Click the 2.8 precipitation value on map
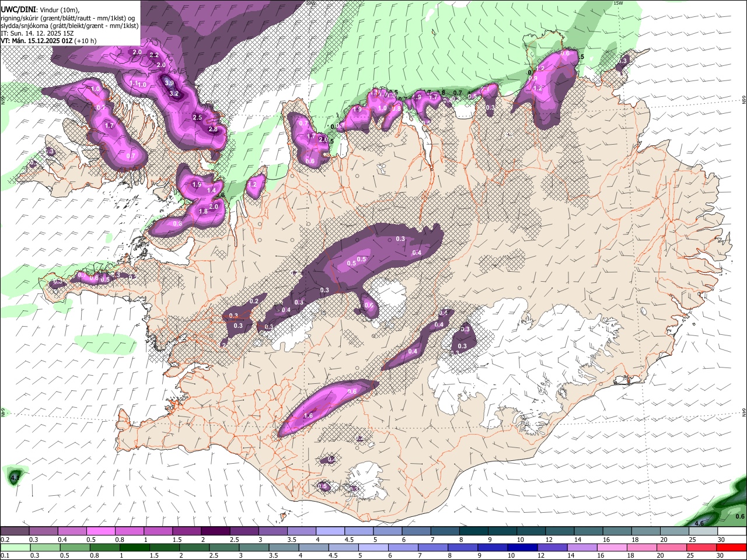 click(213, 129)
